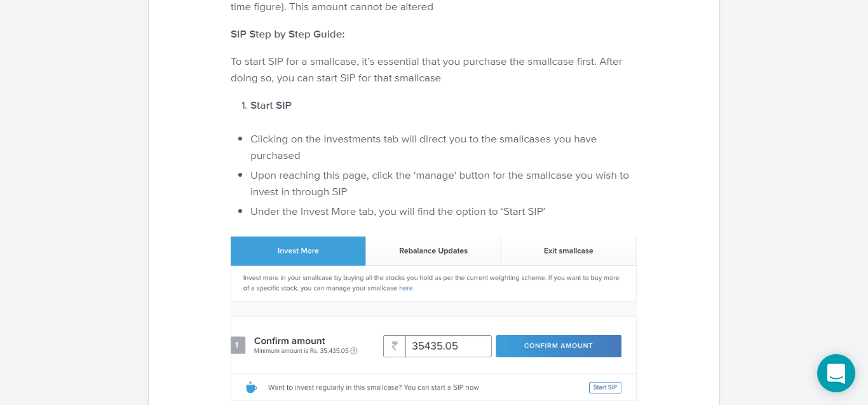Click the 'To start SIP for a smallcase' paragraph
Viewport: 868px width, 405px height.
point(426,70)
